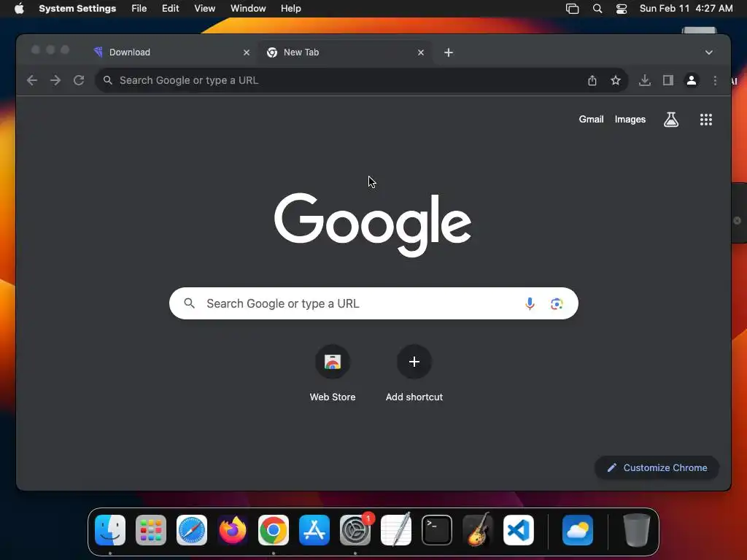The image size is (747, 560).
Task: Switch to the Download tab
Action: click(x=169, y=52)
